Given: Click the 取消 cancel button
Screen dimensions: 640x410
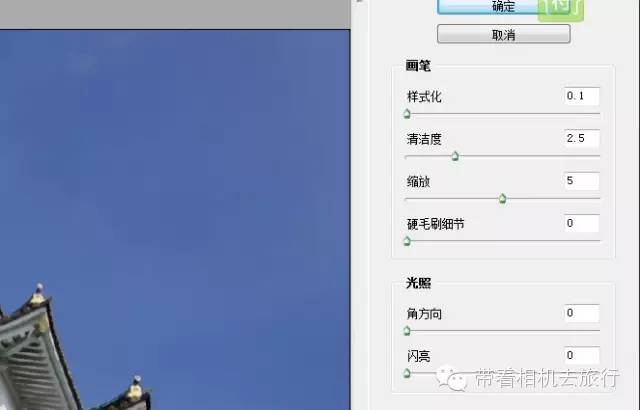Looking at the screenshot, I should pyautogui.click(x=504, y=34).
